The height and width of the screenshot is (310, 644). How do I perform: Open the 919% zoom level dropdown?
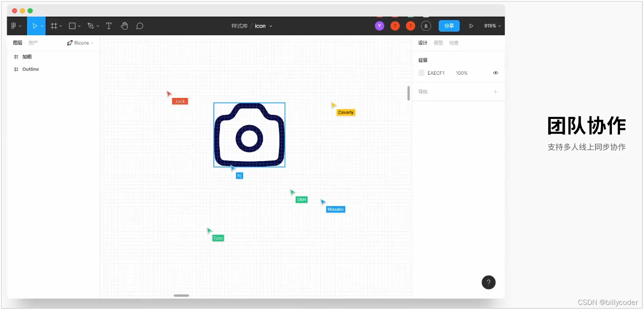(x=492, y=26)
